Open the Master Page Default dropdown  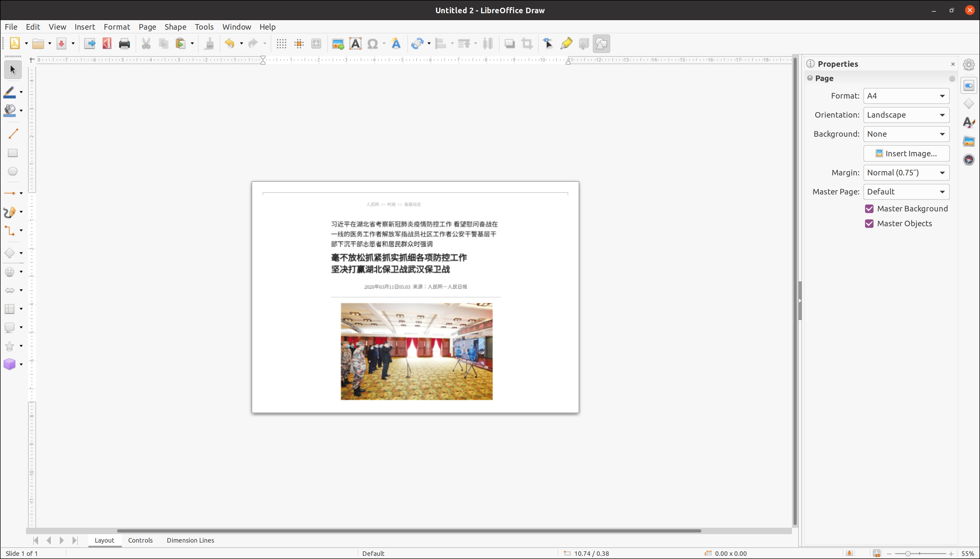point(906,192)
